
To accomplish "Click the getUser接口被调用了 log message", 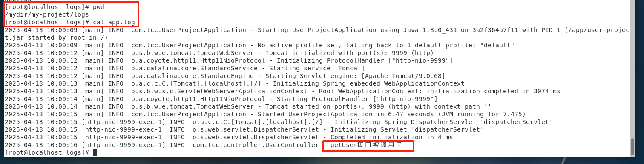I will [367, 145].
